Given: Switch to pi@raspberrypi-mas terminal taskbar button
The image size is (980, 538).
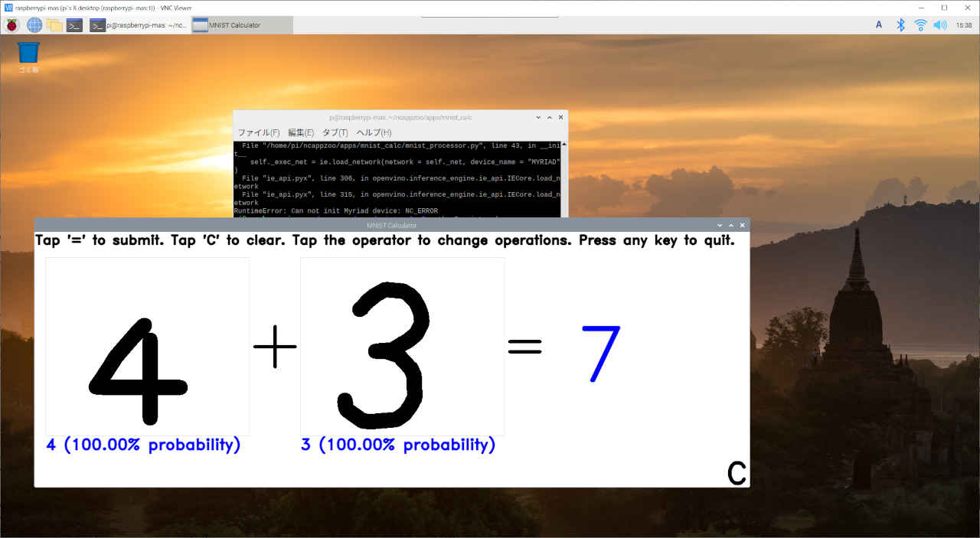Looking at the screenshot, I should click(x=138, y=25).
